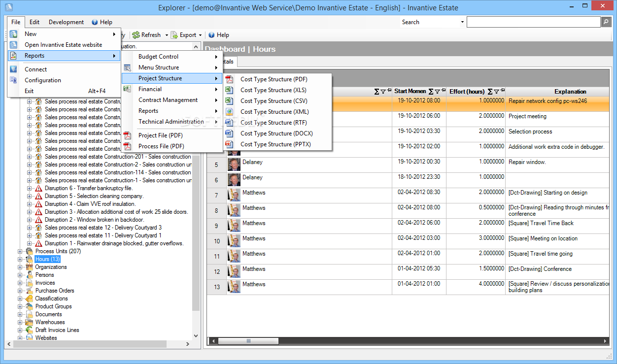The image size is (617, 364).
Task: Click the Export document icon in toolbar
Action: point(174,35)
